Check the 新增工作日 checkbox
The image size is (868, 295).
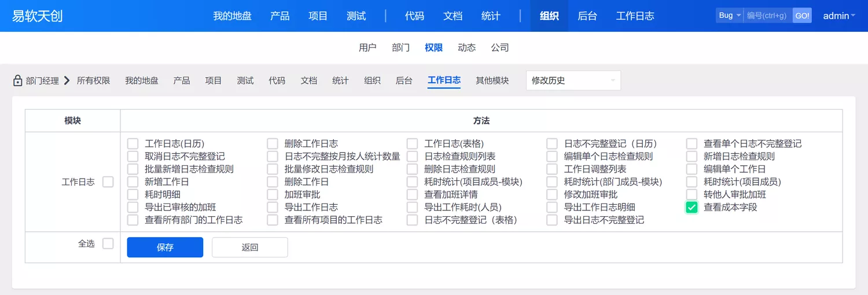pos(133,182)
